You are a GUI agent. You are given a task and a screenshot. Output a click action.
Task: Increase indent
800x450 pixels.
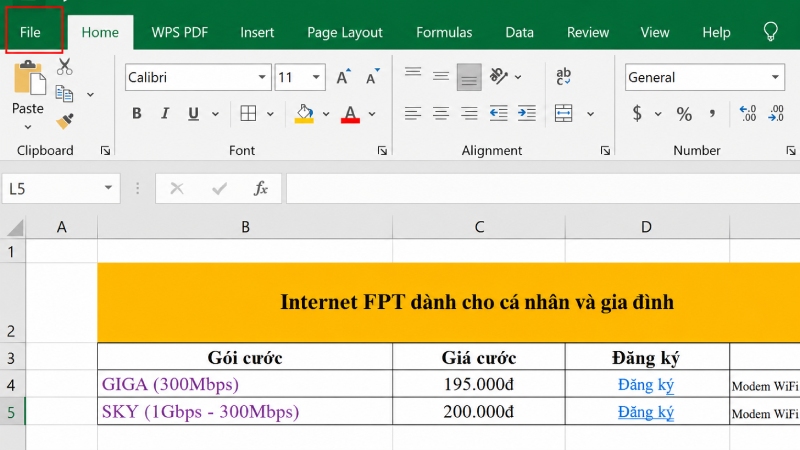(x=526, y=113)
